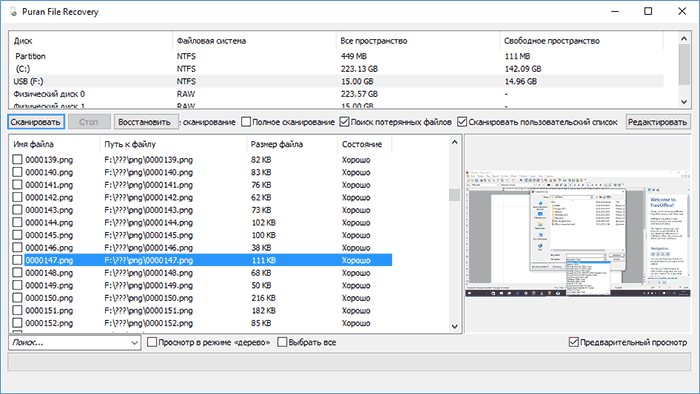Select file name 0000150.png
Viewport: 700px width, 394px height.
[x=49, y=298]
